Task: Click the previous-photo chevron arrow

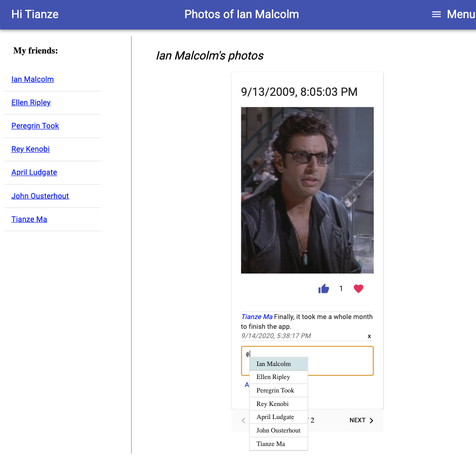Action: tap(244, 420)
